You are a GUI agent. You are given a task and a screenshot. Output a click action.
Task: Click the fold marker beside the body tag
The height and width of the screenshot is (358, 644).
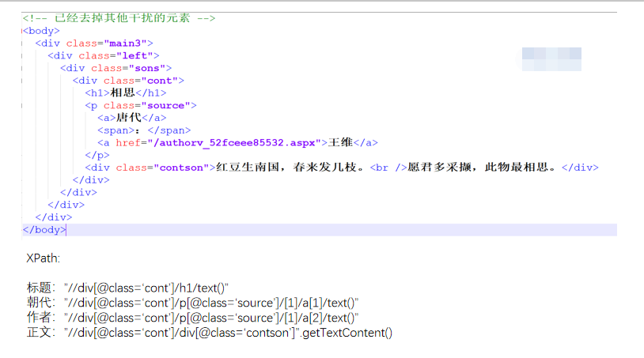pos(22,31)
